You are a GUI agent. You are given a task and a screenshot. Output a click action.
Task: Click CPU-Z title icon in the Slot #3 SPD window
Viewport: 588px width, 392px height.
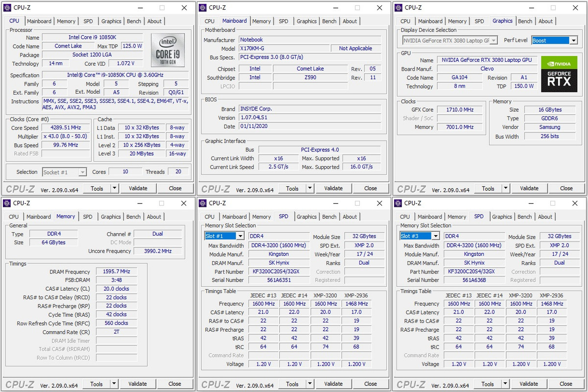(x=399, y=203)
